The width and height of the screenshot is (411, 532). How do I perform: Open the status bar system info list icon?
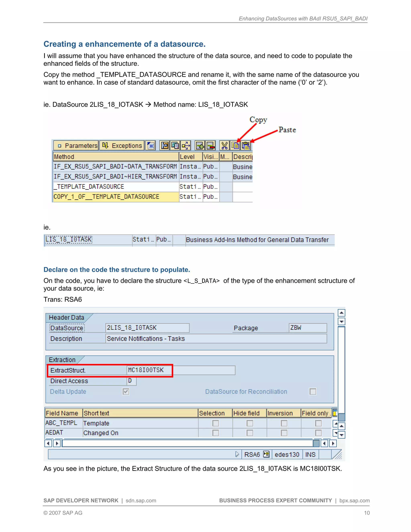click(x=266, y=454)
